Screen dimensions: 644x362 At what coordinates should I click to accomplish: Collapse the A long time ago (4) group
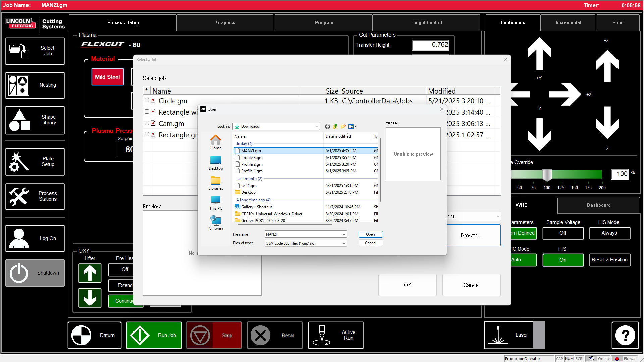tap(253, 200)
